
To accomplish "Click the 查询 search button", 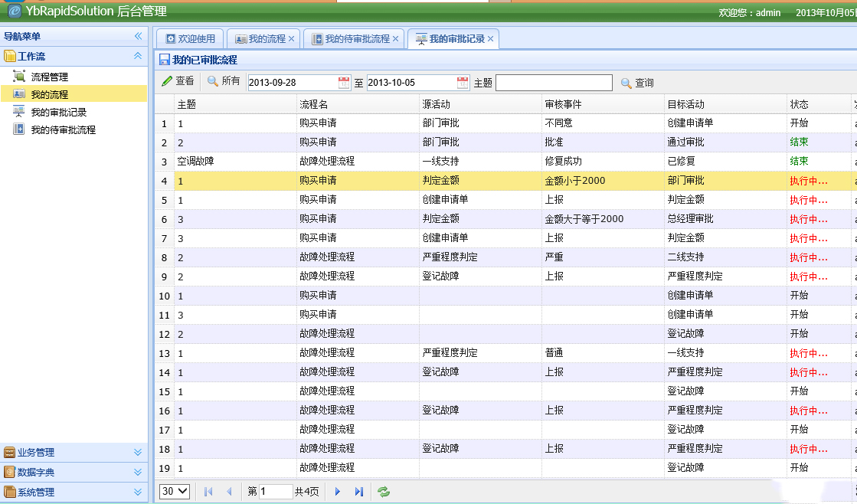I will tap(637, 83).
